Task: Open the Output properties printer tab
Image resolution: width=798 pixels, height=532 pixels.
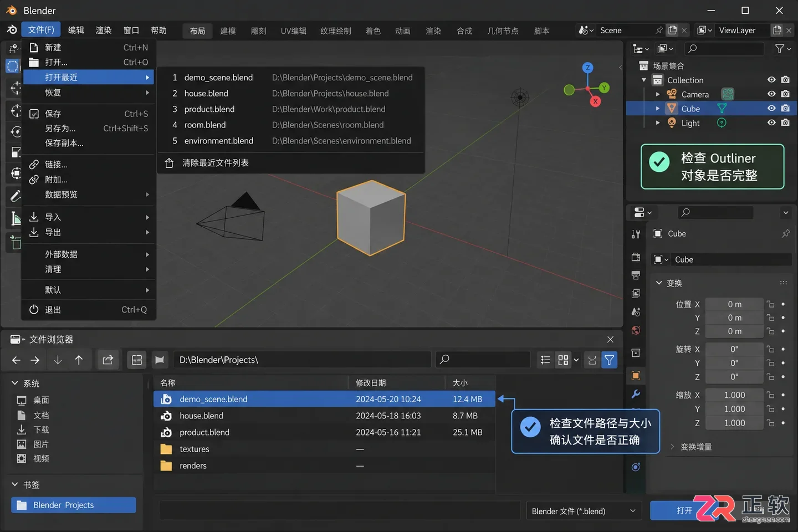Action: point(636,275)
